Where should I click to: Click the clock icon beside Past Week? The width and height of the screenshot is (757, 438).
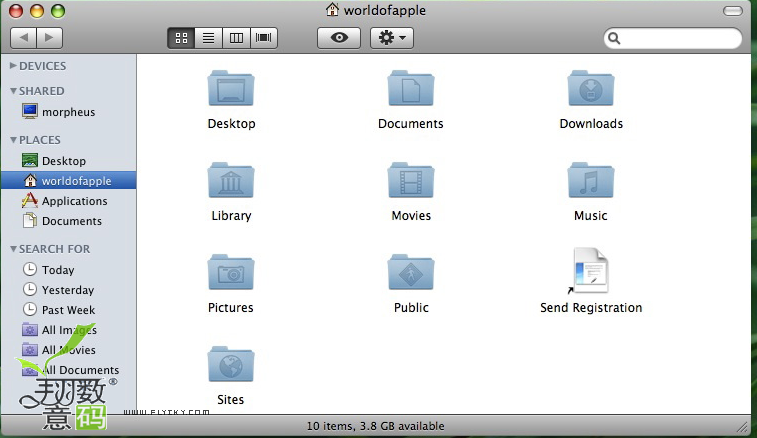(x=29, y=309)
